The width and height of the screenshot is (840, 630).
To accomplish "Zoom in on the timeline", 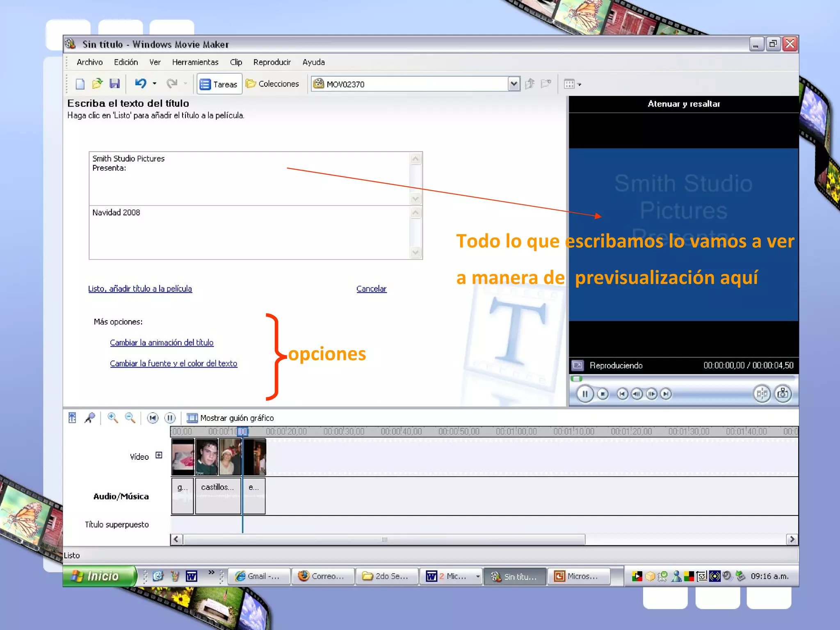I will (x=112, y=418).
